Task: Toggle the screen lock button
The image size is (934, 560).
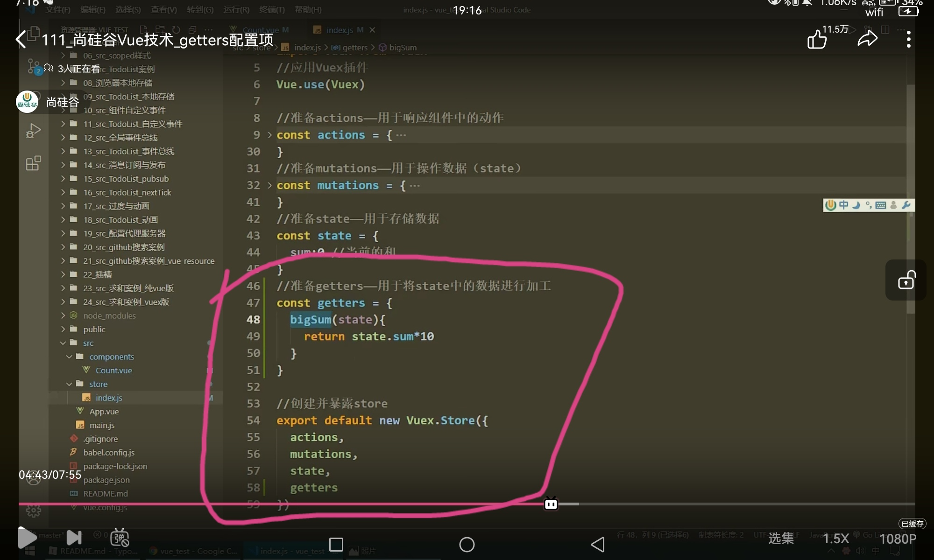Action: pos(906,280)
